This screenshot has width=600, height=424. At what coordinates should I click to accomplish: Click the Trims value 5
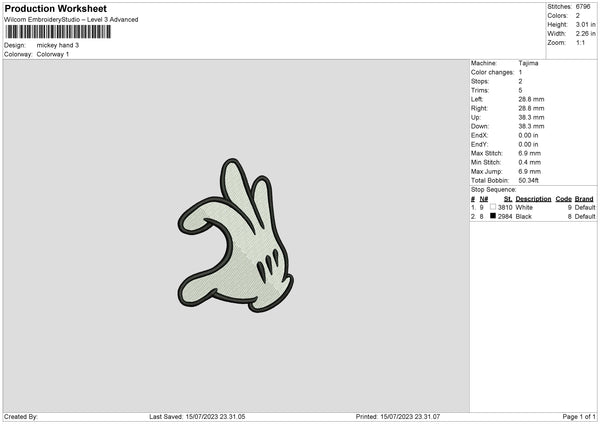[520, 90]
